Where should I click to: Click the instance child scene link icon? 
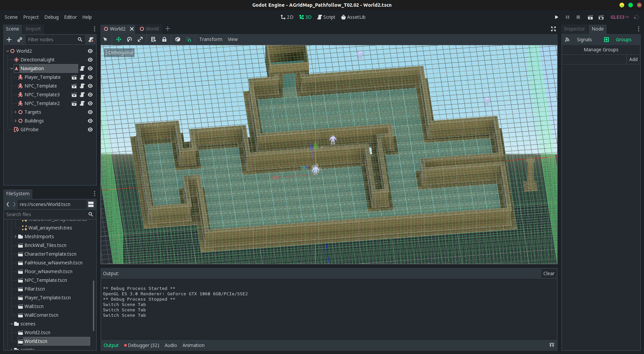pyautogui.click(x=20, y=40)
